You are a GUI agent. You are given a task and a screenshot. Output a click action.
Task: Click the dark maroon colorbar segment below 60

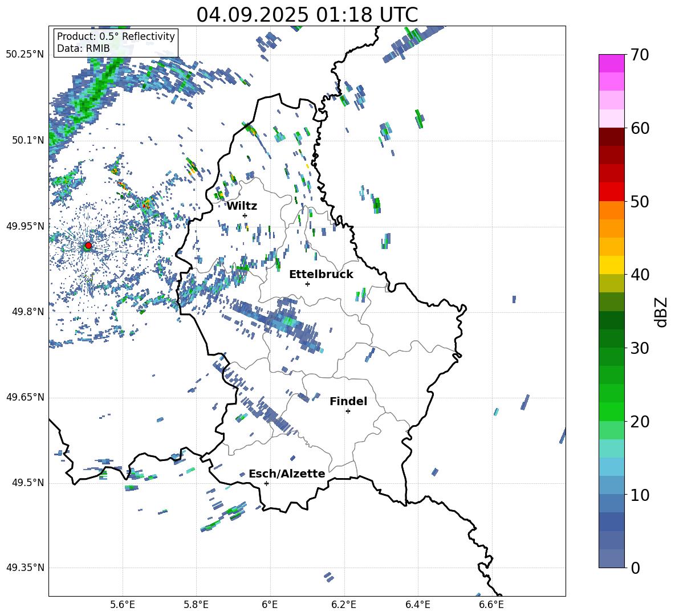(x=611, y=137)
